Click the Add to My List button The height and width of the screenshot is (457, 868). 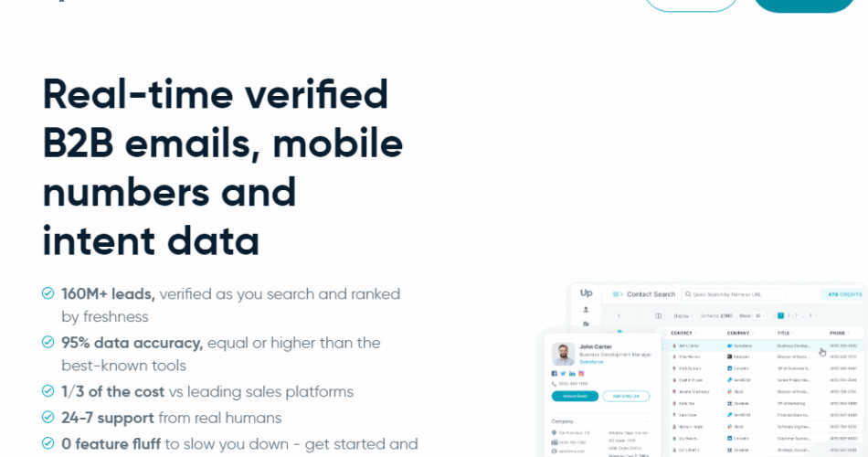pyautogui.click(x=626, y=396)
